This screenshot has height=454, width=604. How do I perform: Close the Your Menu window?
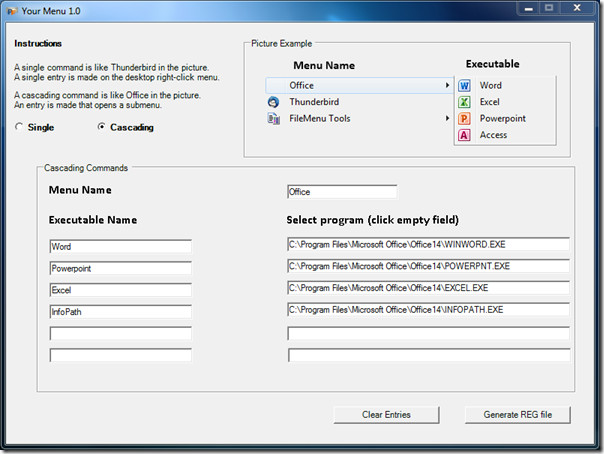(577, 8)
